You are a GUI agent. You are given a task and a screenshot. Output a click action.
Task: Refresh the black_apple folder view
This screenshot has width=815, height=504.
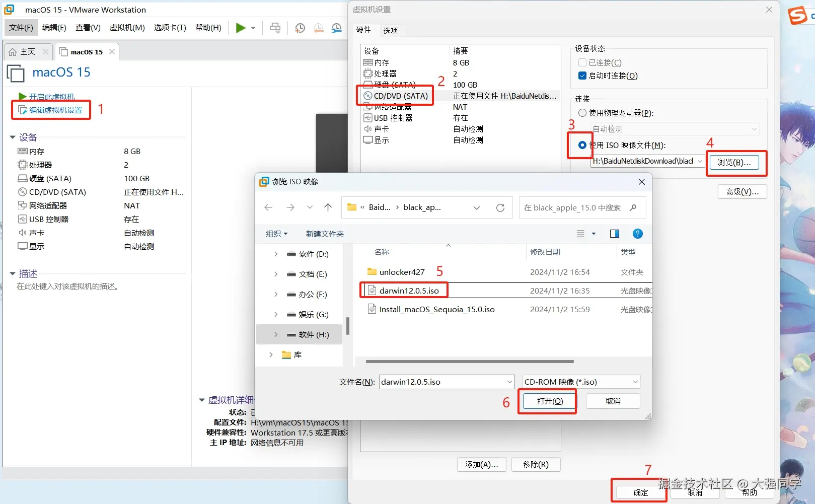tap(500, 207)
